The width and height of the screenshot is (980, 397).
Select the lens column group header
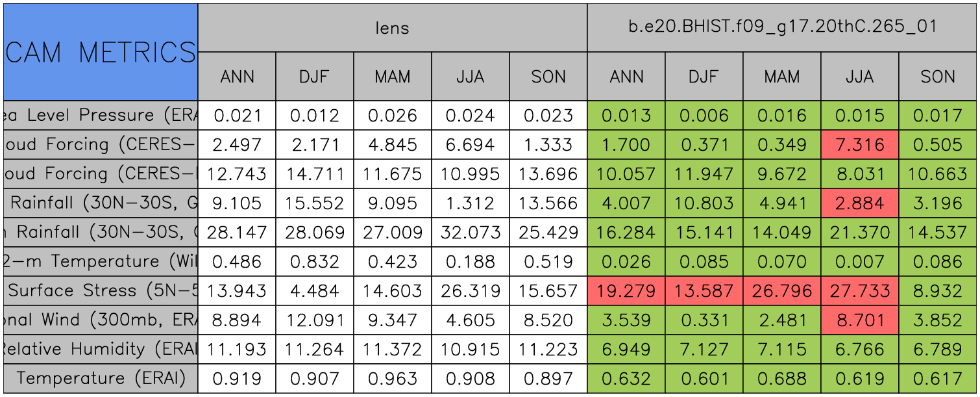[392, 27]
